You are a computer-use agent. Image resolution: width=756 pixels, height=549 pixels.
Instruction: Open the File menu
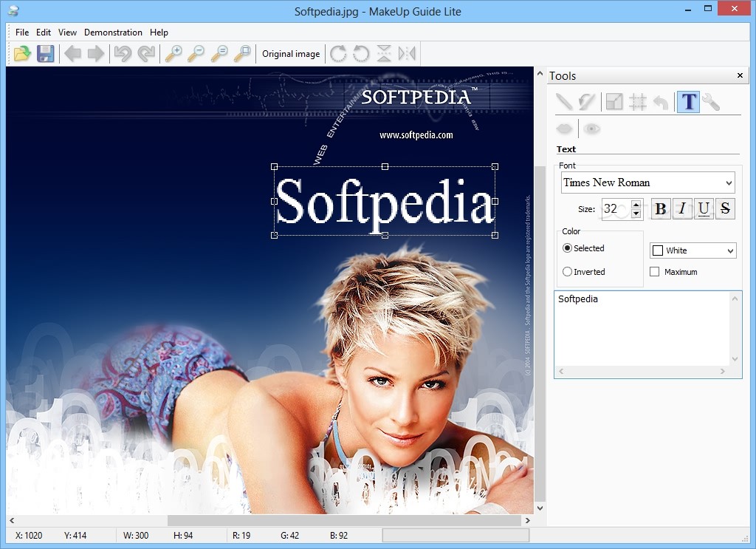22,33
